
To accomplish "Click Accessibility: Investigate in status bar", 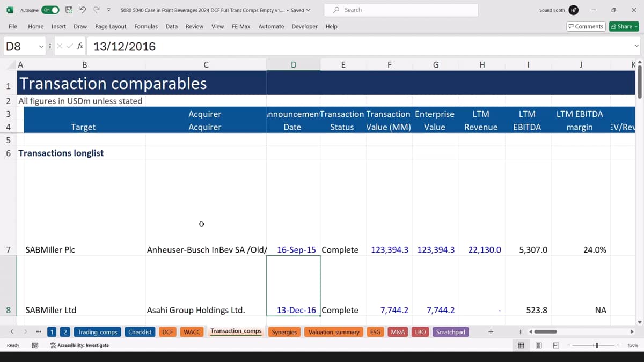I will click(x=79, y=345).
